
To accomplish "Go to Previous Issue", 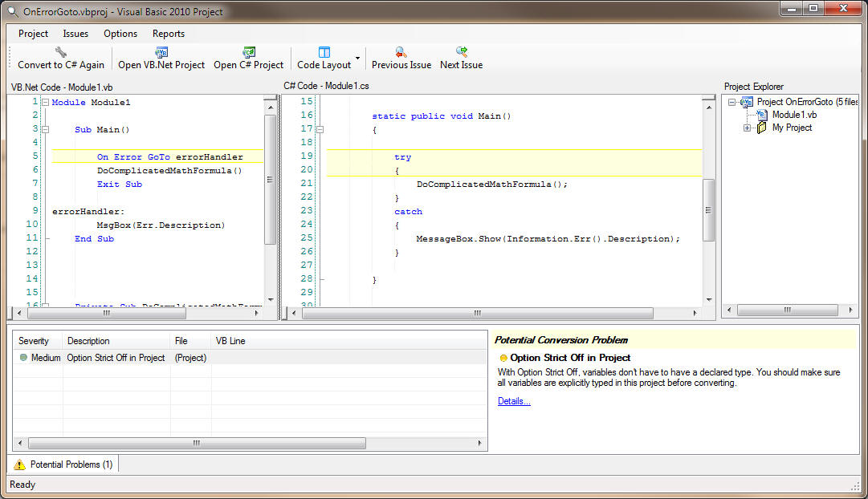I will [x=401, y=52].
